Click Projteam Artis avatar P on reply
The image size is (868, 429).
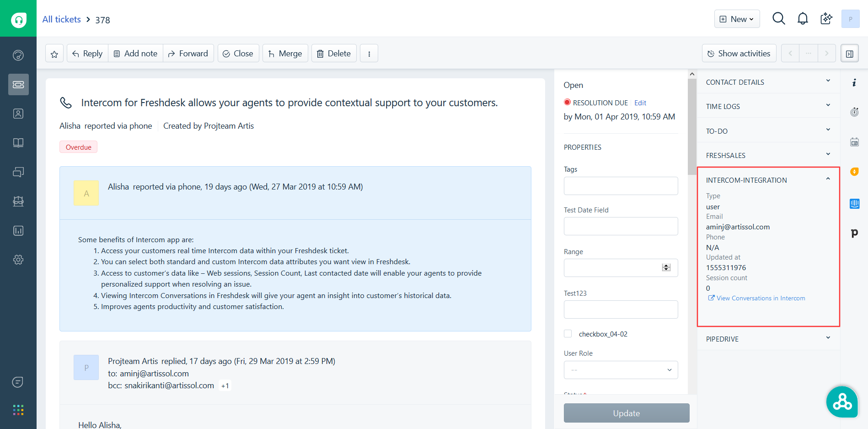(x=86, y=367)
